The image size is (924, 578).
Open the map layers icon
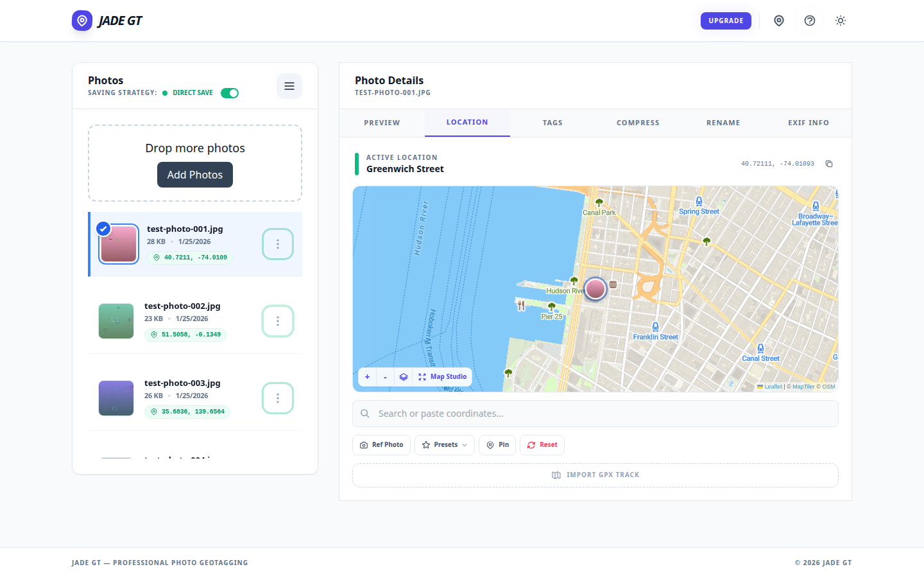pyautogui.click(x=404, y=377)
